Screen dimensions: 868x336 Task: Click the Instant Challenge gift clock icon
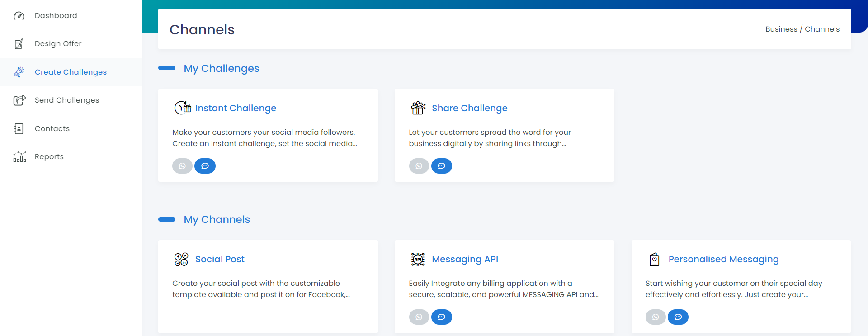click(x=183, y=108)
